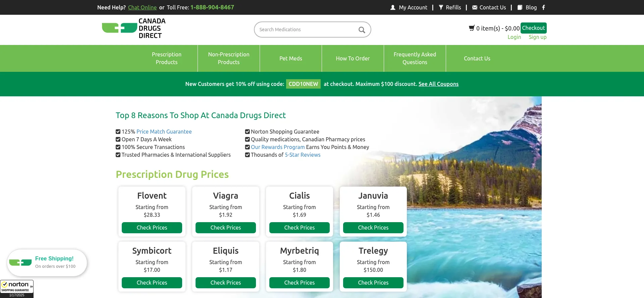Click checkmark beside 100% Secure Transactions
Screen dimensions: 644x298
click(118, 147)
